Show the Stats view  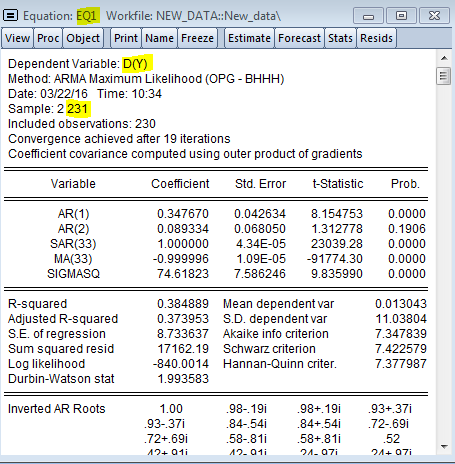pos(340,38)
